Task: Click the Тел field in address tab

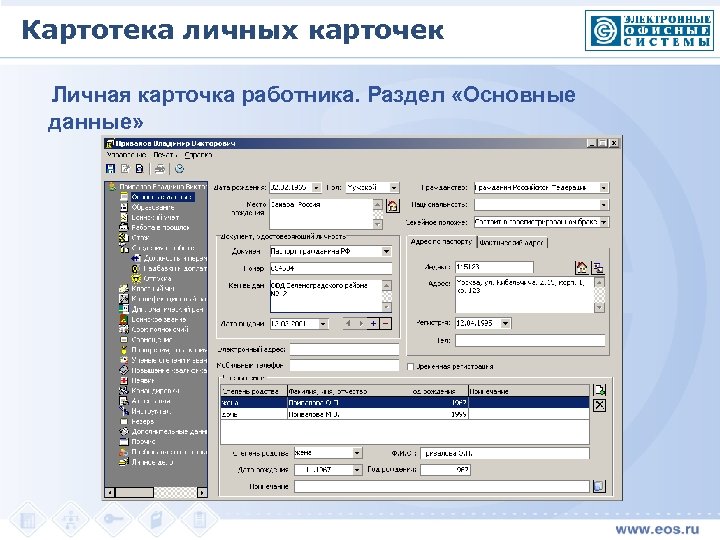Action: (x=530, y=340)
